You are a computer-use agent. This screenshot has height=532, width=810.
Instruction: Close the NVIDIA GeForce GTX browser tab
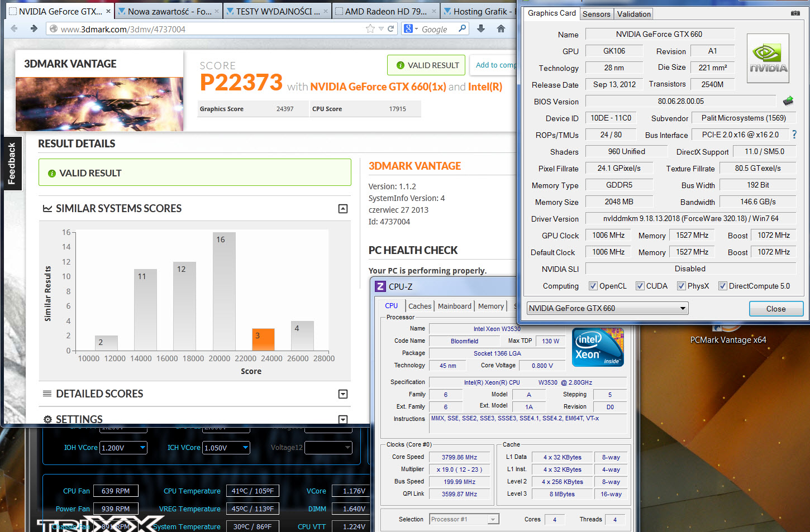(108, 11)
